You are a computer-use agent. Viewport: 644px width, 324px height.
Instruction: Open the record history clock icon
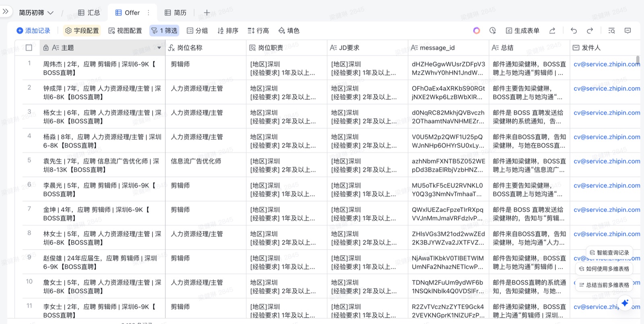coord(493,31)
